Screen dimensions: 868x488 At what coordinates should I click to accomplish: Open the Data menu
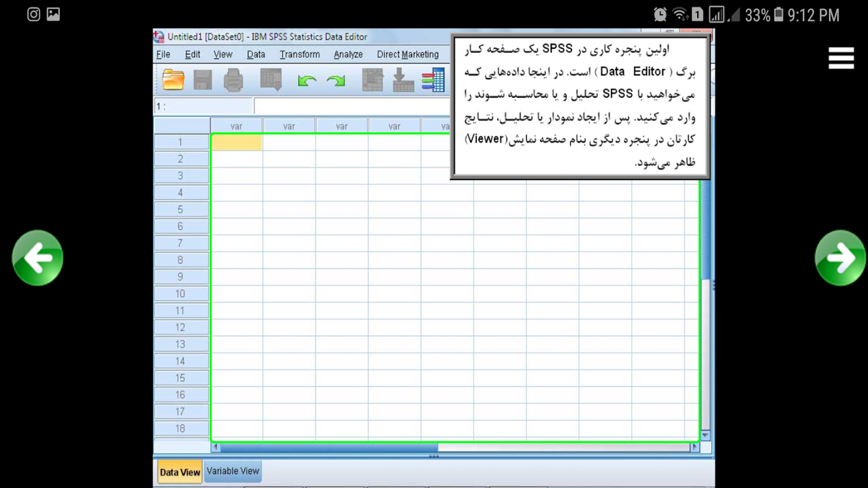[x=256, y=54]
